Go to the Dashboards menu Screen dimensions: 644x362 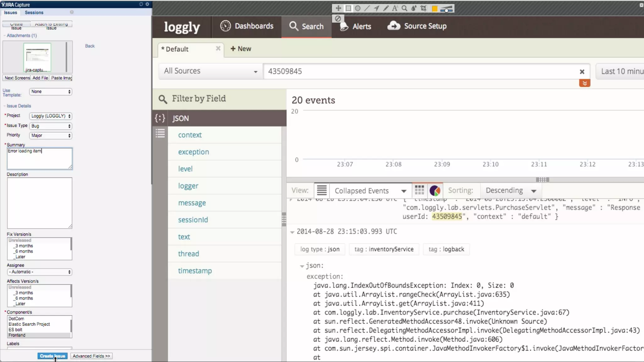coord(247,26)
